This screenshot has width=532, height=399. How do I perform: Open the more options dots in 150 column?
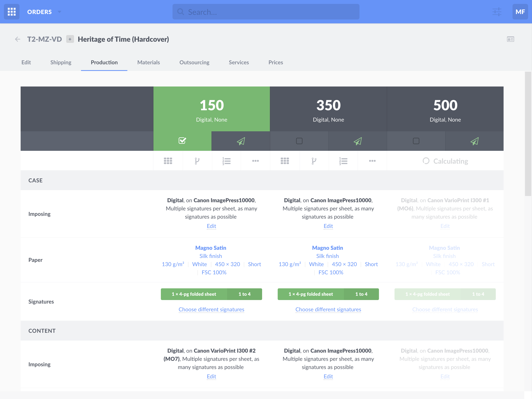255,161
